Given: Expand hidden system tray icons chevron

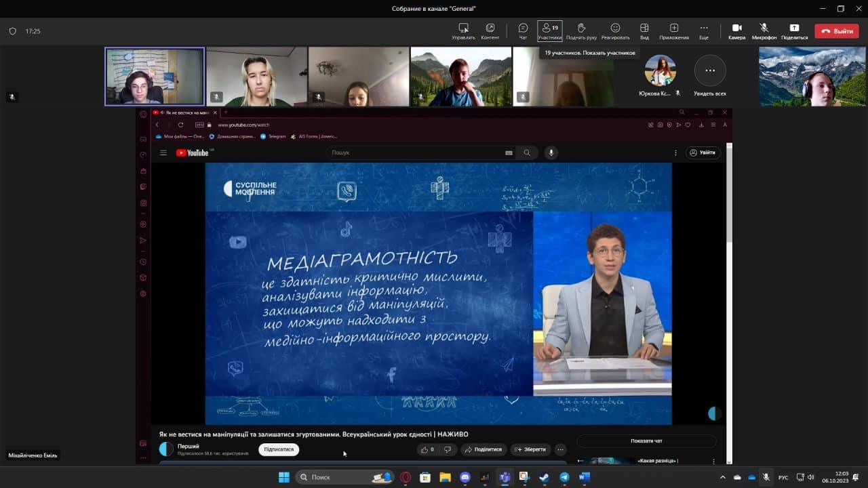Looking at the screenshot, I should click(722, 477).
